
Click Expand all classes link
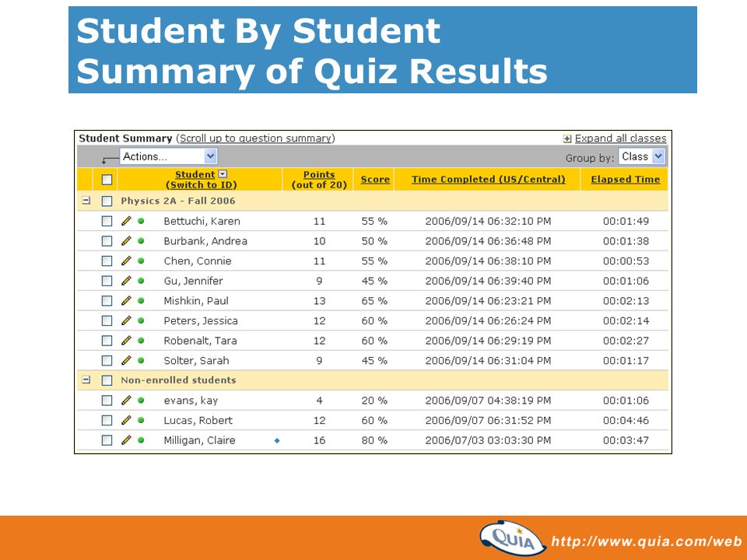[x=620, y=138]
